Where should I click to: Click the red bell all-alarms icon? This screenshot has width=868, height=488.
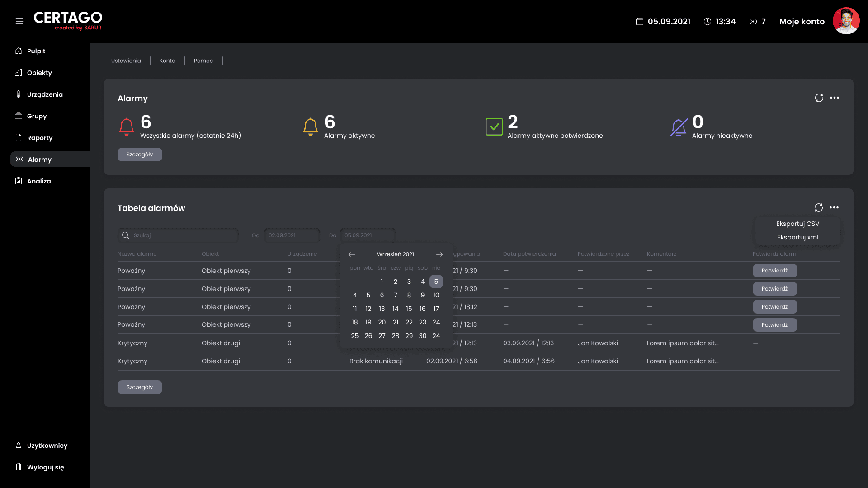click(127, 127)
